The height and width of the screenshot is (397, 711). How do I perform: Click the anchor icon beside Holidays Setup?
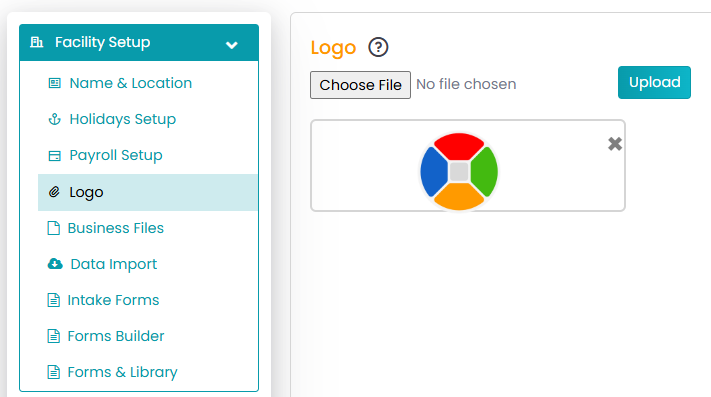(x=54, y=119)
